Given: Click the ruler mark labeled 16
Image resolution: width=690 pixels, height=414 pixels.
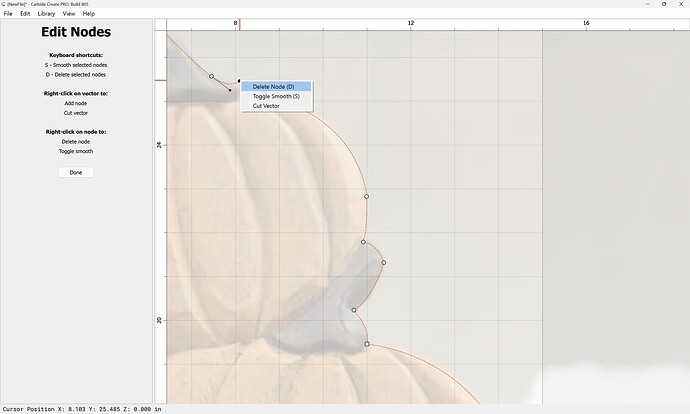Looking at the screenshot, I should (x=586, y=23).
